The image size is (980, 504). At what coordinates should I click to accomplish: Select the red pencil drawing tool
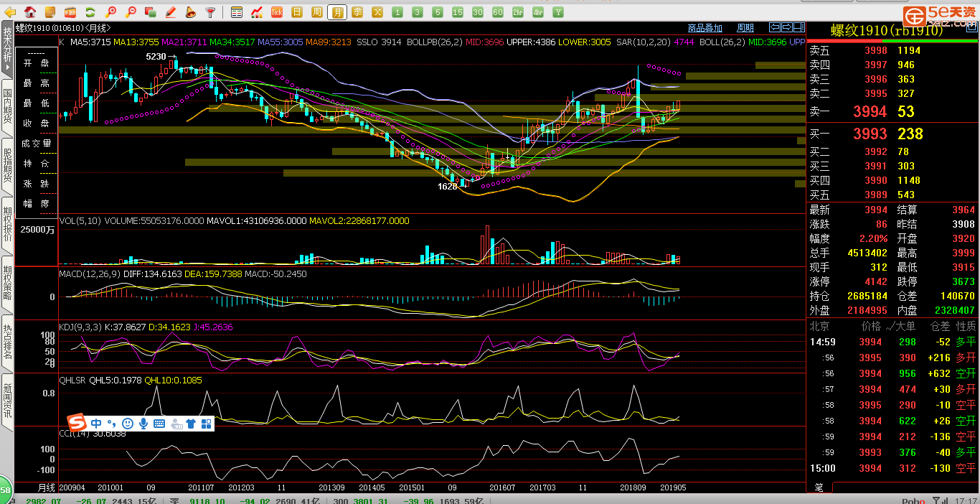pos(171,12)
